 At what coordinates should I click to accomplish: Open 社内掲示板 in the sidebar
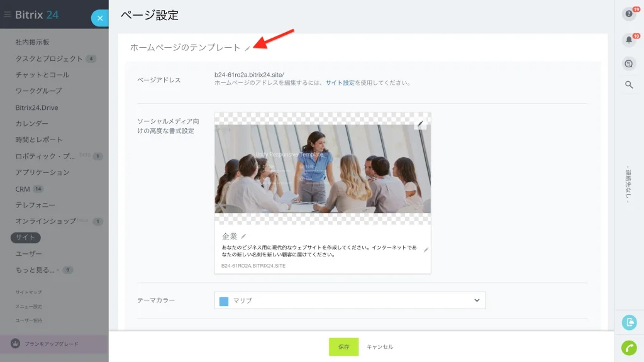33,42
